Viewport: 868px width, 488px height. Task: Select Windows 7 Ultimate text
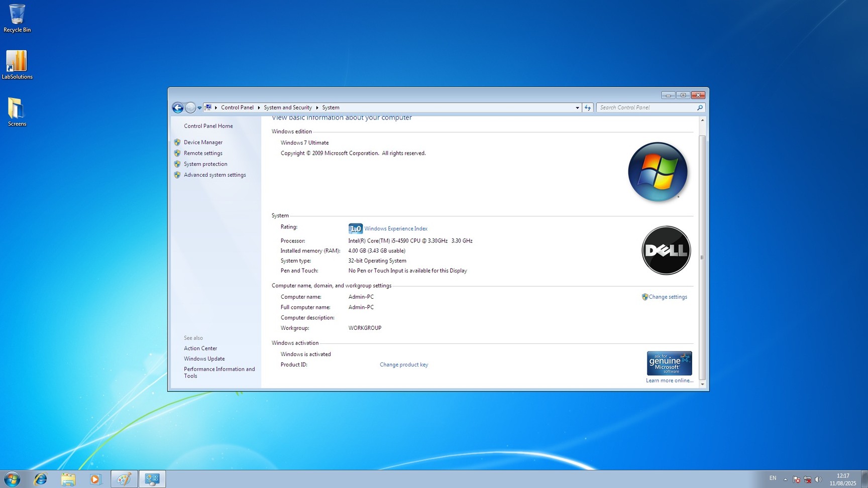(304, 143)
